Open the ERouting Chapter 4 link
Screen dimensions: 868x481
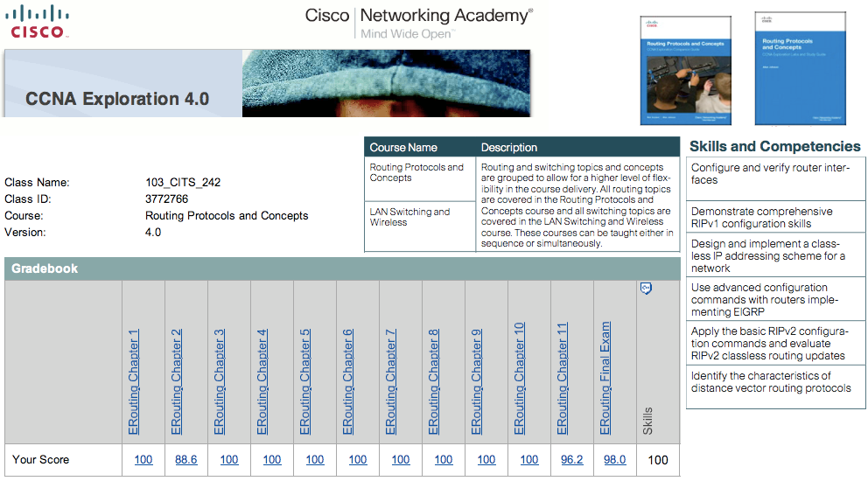[262, 382]
